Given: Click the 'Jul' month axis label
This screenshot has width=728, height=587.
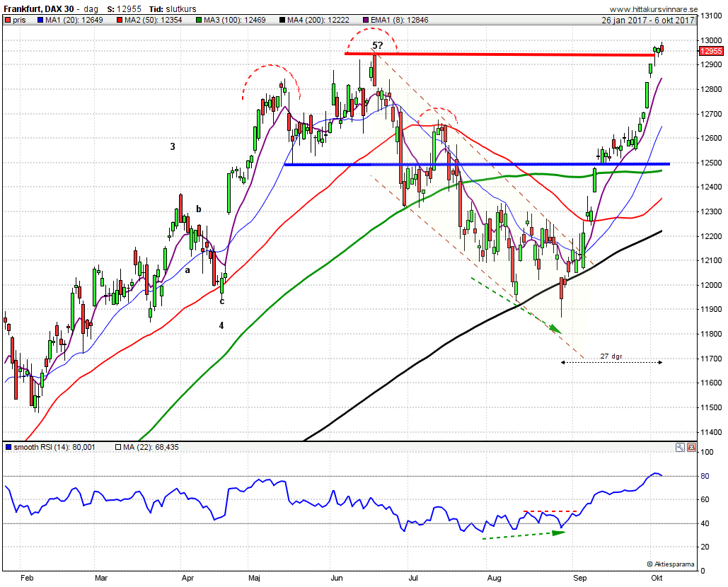Looking at the screenshot, I should (x=413, y=578).
